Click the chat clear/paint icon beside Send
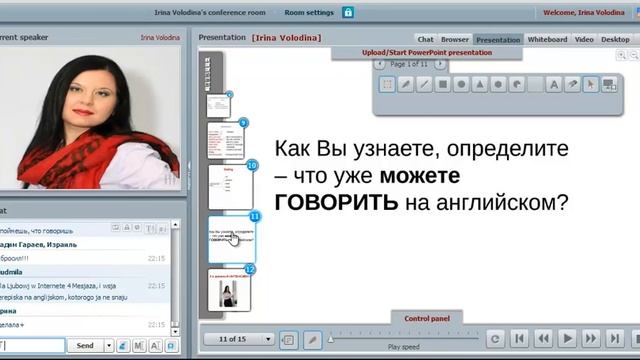Viewport: 640px width, 360px height. pyautogui.click(x=123, y=346)
